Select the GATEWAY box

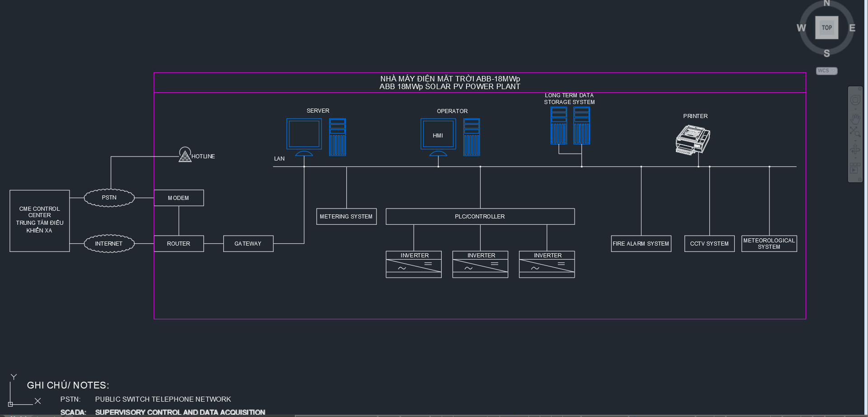248,243
